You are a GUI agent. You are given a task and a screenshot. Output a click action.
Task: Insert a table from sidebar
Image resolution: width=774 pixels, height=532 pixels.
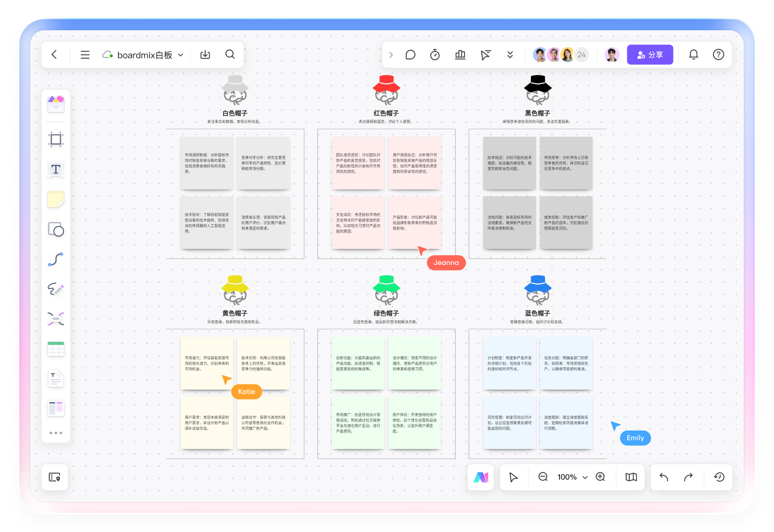pyautogui.click(x=56, y=349)
